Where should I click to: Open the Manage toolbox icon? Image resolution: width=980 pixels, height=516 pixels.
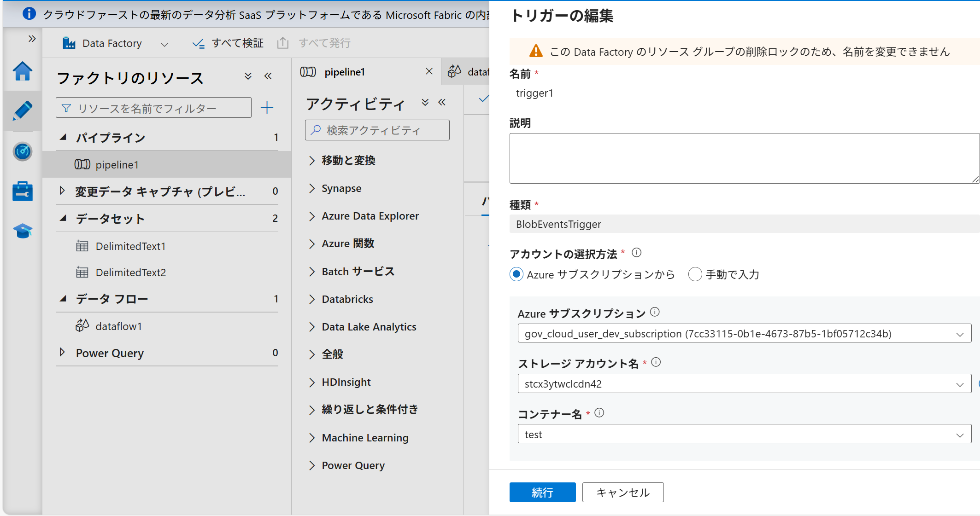coord(22,191)
